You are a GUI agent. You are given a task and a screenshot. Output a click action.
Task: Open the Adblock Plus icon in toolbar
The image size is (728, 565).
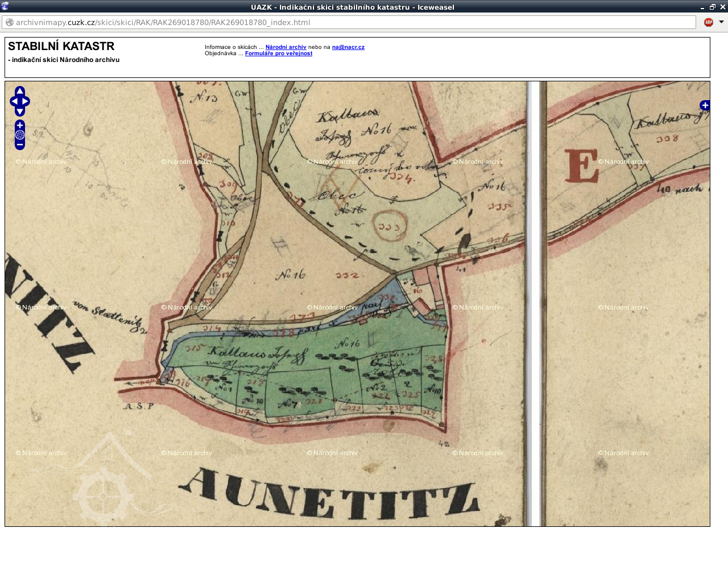709,22
